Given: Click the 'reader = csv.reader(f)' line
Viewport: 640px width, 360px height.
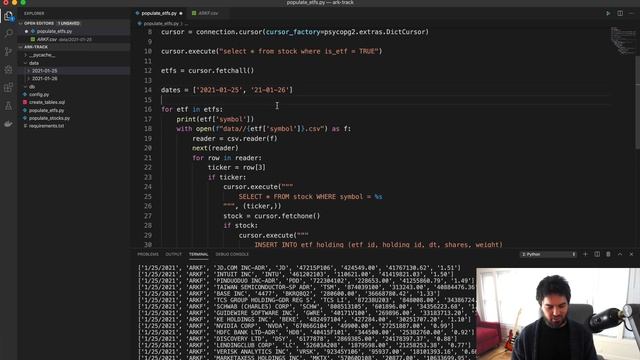Looking at the screenshot, I should pyautogui.click(x=235, y=139).
